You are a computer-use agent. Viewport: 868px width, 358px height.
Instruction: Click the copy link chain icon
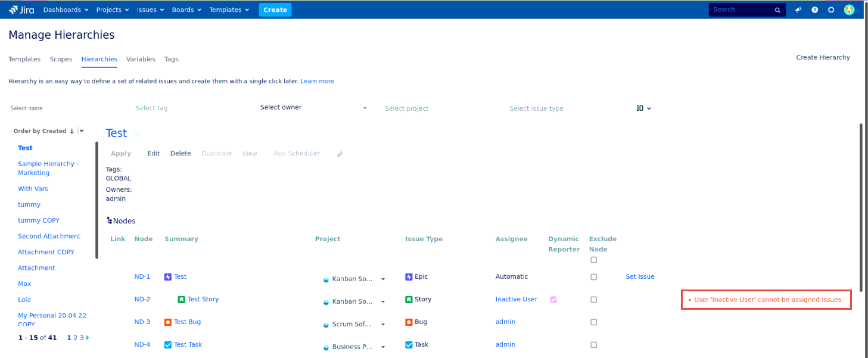[x=340, y=154]
